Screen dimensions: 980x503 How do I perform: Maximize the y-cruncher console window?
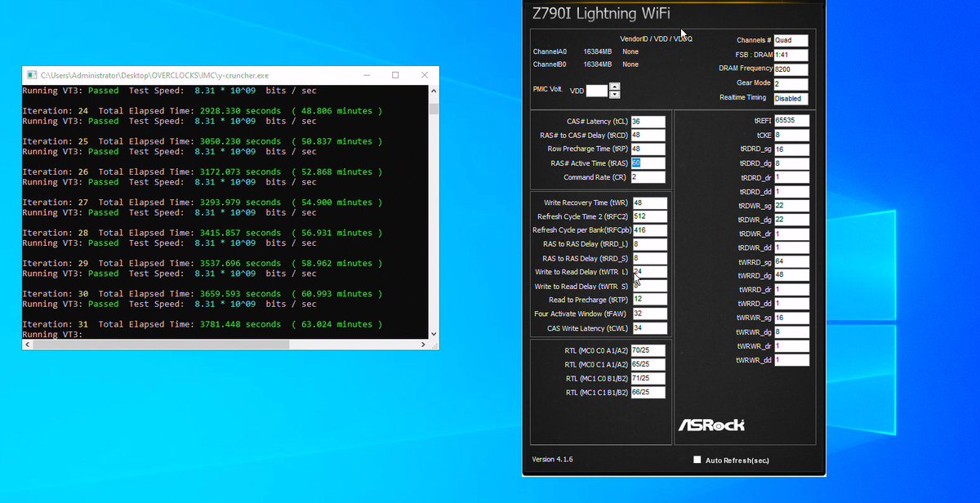(x=395, y=75)
